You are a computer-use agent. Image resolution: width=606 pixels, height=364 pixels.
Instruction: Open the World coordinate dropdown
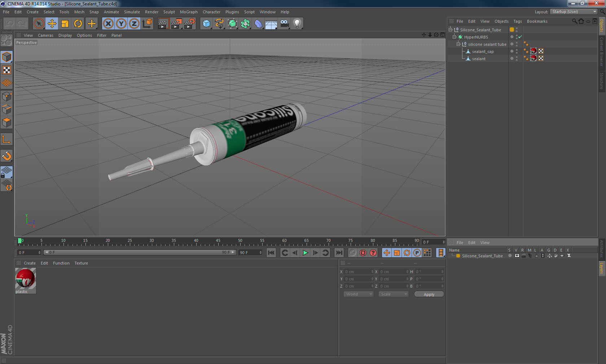(x=359, y=294)
